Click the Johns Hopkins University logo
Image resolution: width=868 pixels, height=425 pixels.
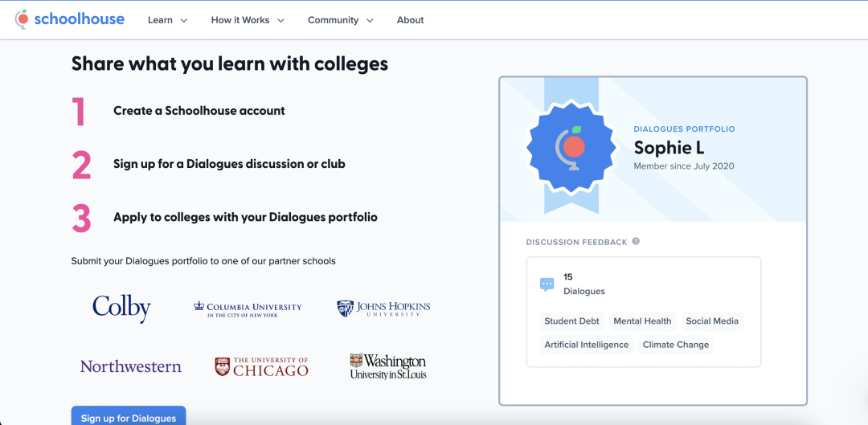tap(383, 309)
